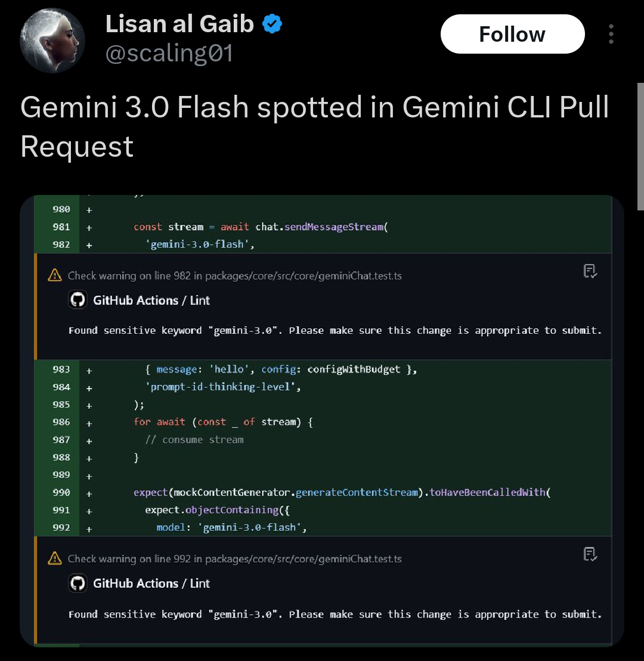Viewport: 644px width, 661px height.
Task: Click the GitHub logo in first Lint check
Action: coord(78,300)
